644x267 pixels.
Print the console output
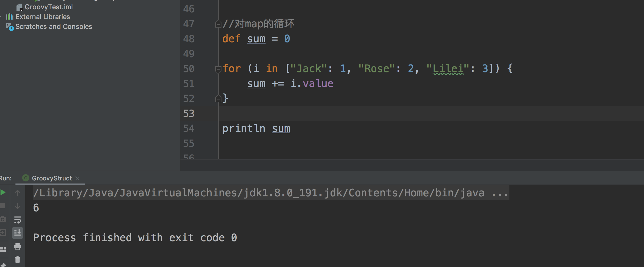click(18, 247)
